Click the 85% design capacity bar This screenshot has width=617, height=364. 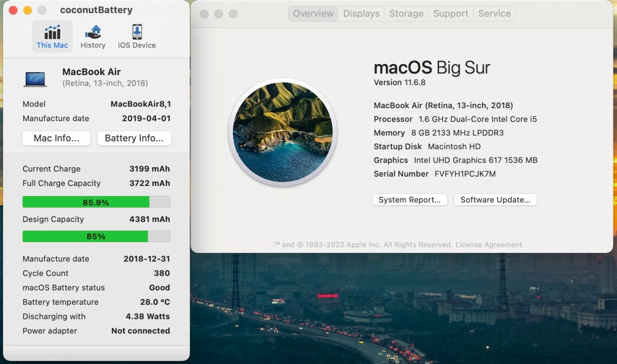pos(96,236)
